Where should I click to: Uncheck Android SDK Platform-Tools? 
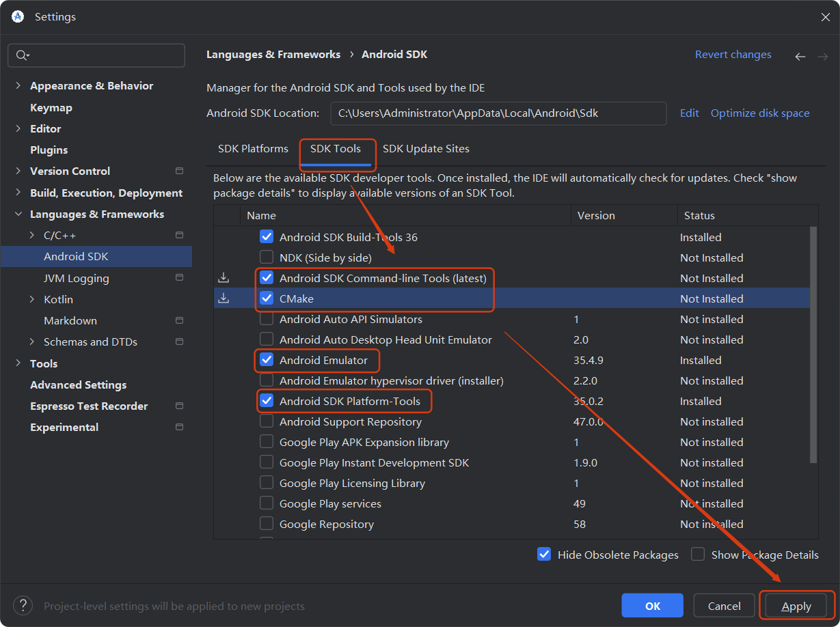pos(267,401)
